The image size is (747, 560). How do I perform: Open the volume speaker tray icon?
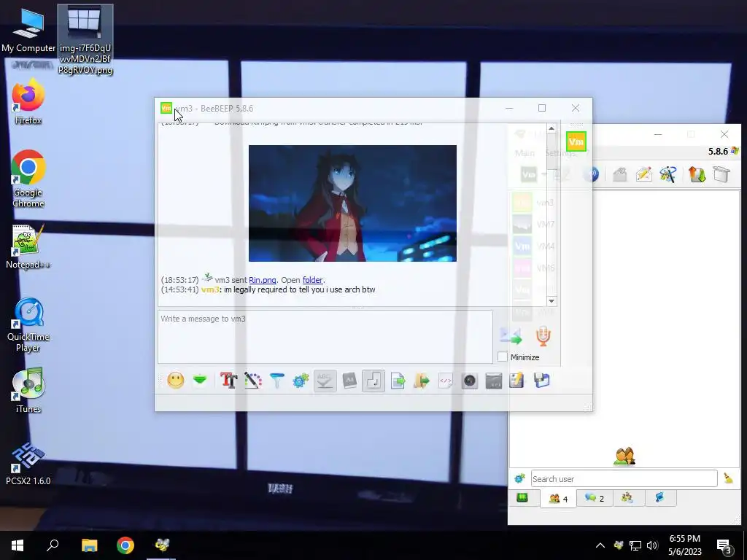click(x=652, y=545)
